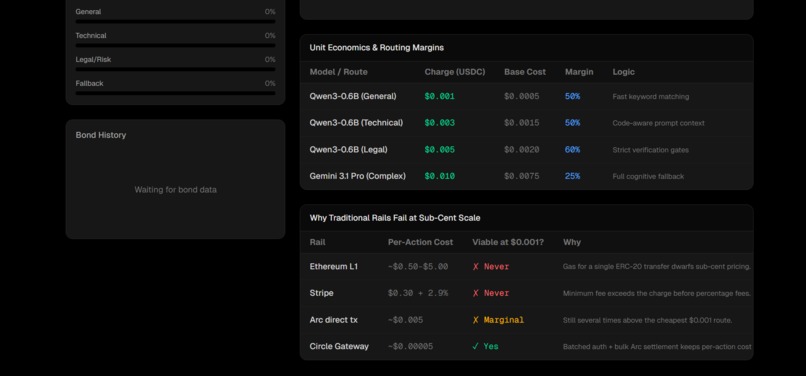The image size is (806, 376).
Task: Click the 'Bond History' heading
Action: 101,135
